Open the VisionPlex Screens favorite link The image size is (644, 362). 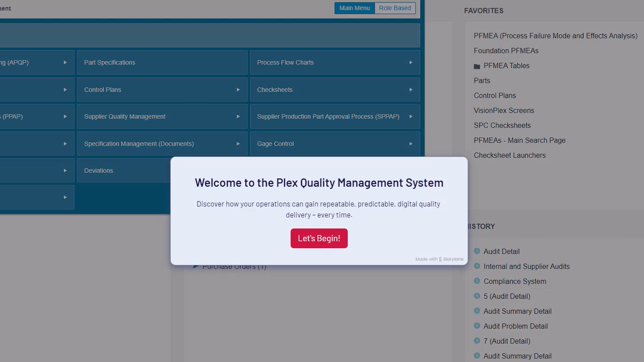[x=504, y=110]
